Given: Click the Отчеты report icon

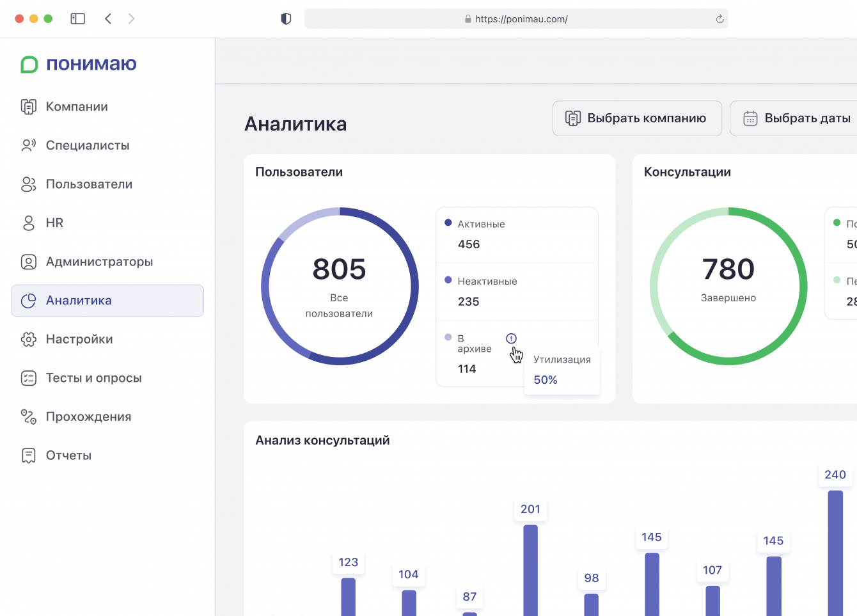Looking at the screenshot, I should [29, 455].
